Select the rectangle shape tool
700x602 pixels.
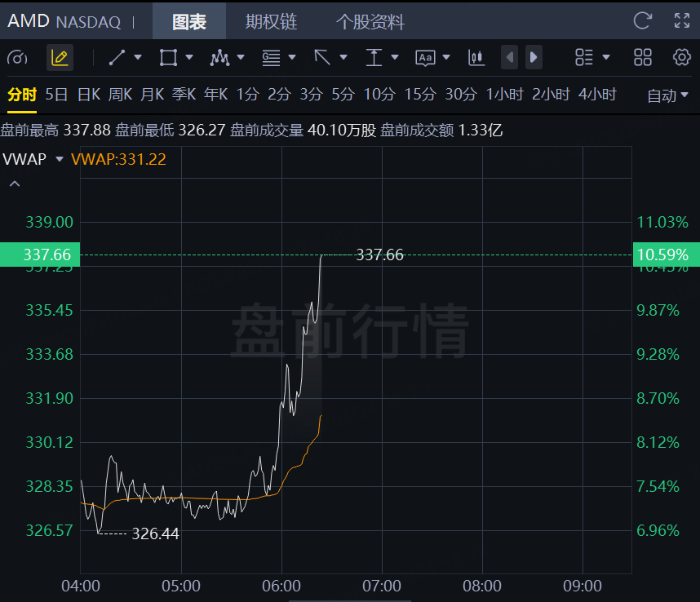point(168,58)
